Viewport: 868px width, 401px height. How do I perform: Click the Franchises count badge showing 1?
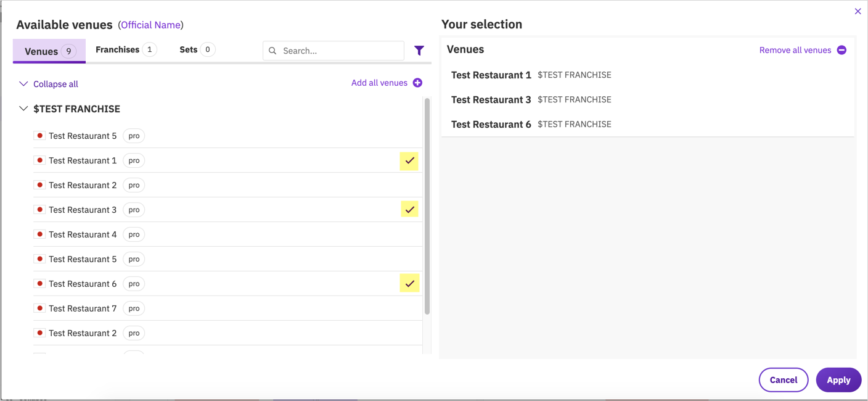click(x=150, y=49)
